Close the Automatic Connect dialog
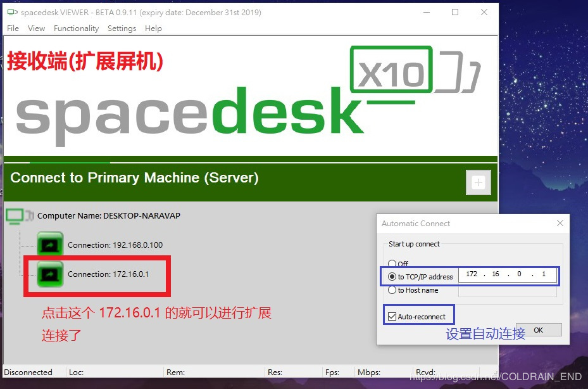This screenshot has height=389, width=588. tap(560, 223)
